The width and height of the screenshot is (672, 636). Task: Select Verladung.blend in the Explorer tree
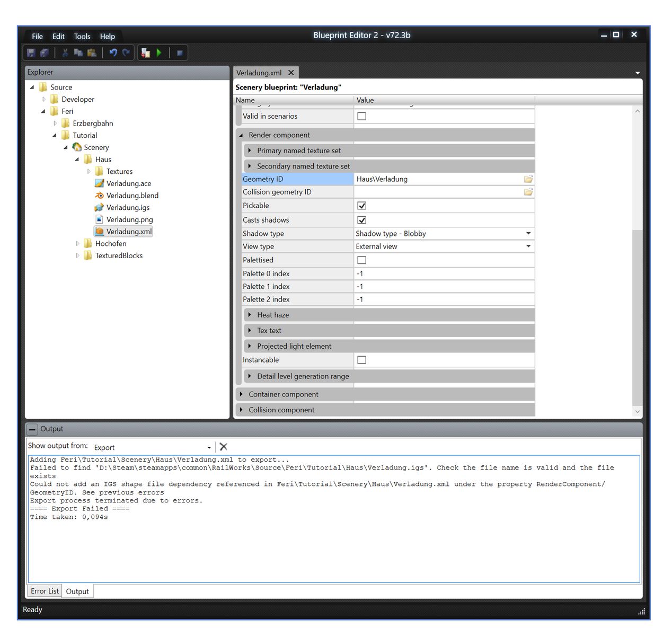coord(132,196)
